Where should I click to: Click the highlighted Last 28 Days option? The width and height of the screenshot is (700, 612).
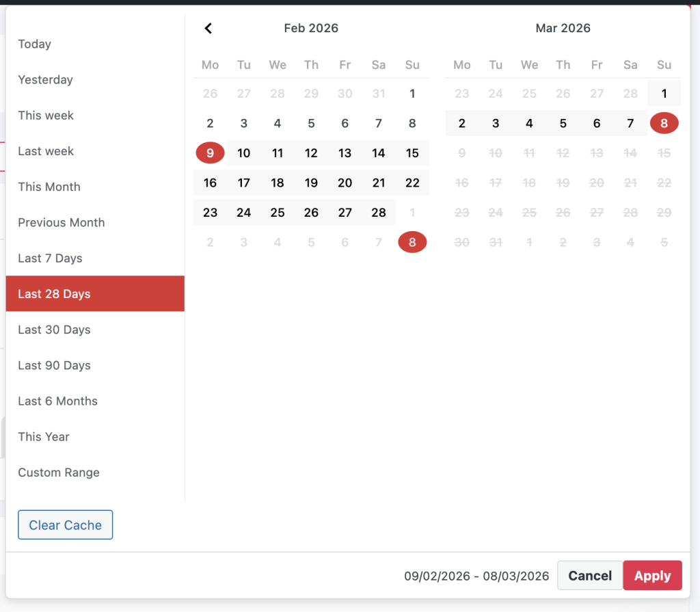pos(54,294)
